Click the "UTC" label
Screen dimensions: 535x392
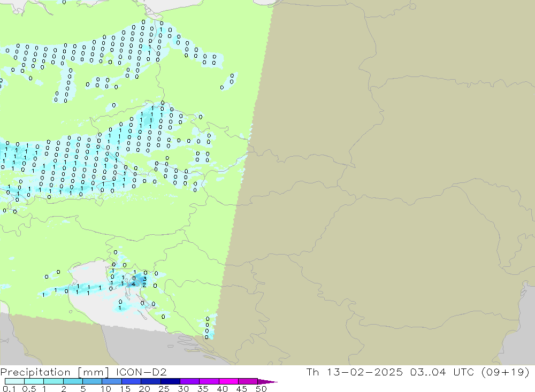coord(464,372)
